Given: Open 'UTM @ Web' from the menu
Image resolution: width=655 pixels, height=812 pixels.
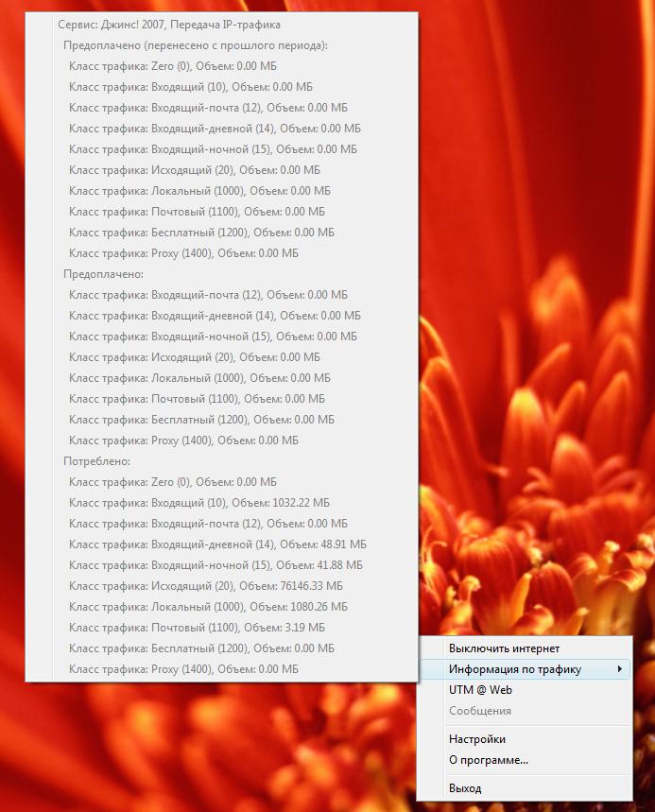Looking at the screenshot, I should pos(525,690).
